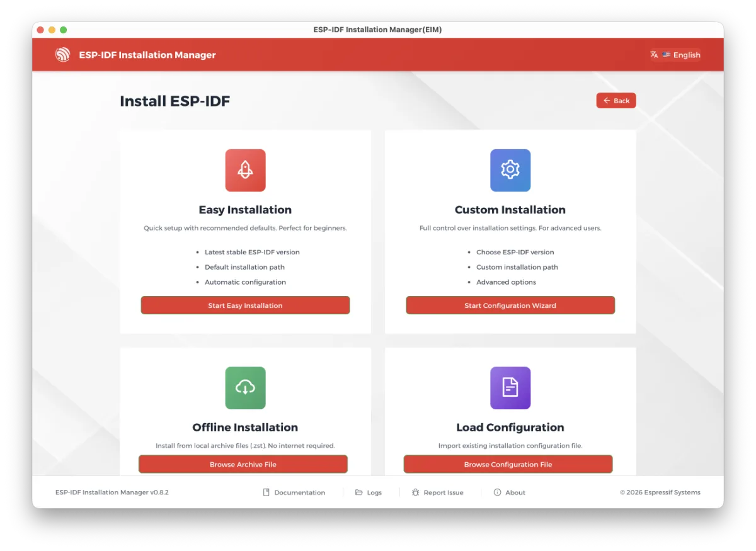
Task: Show the About information link
Action: click(515, 492)
